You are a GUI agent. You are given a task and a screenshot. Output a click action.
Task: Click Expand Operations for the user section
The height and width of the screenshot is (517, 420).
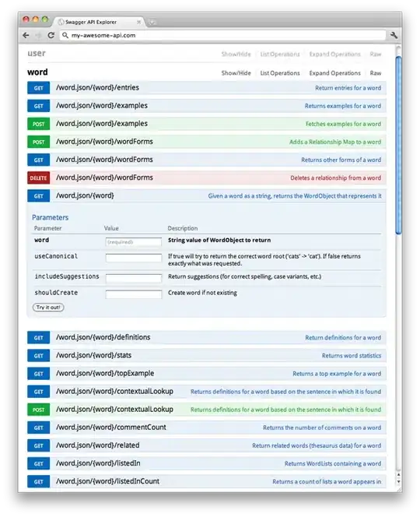click(334, 54)
